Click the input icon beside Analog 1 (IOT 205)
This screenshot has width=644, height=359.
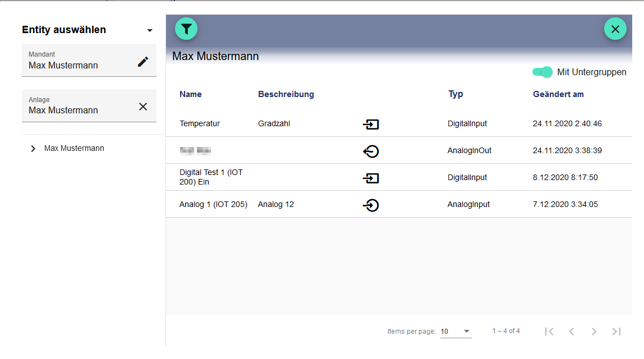371,205
